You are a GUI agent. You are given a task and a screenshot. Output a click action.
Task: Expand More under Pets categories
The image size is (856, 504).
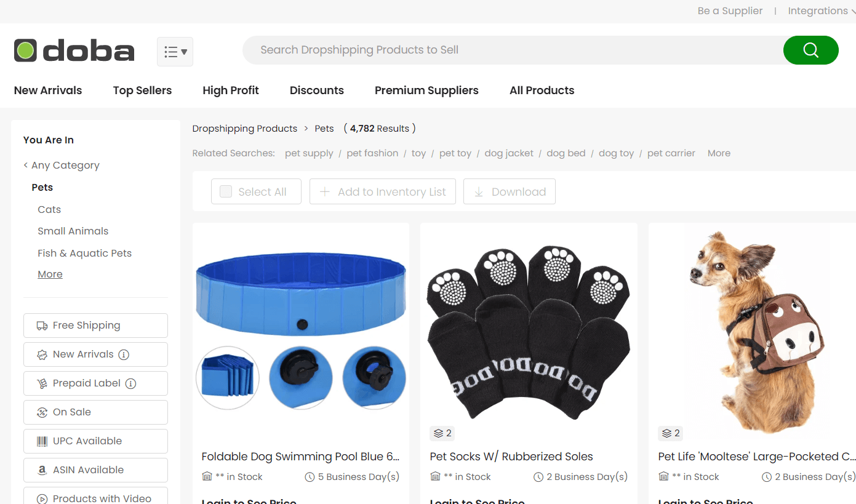pos(50,274)
